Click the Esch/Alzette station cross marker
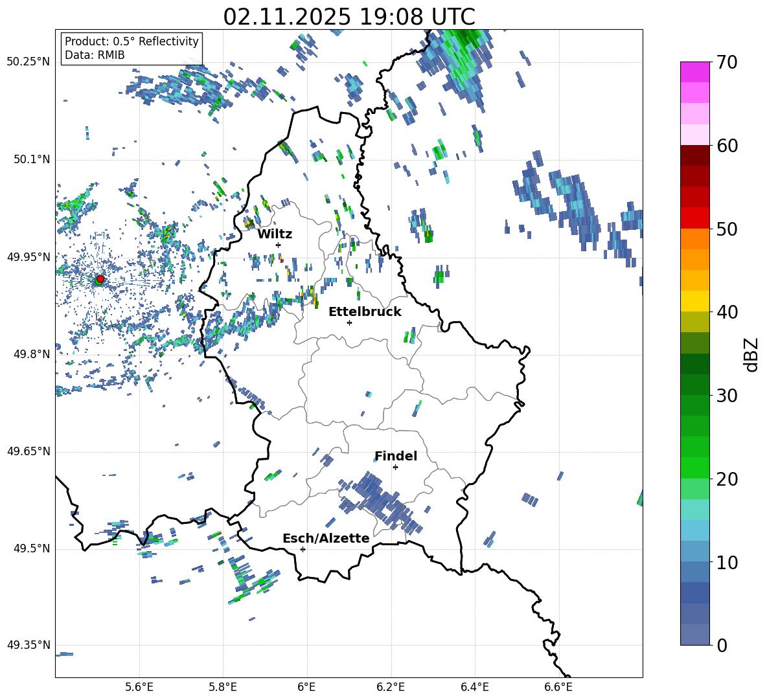Viewport: 767px width, 700px height. pos(303,549)
